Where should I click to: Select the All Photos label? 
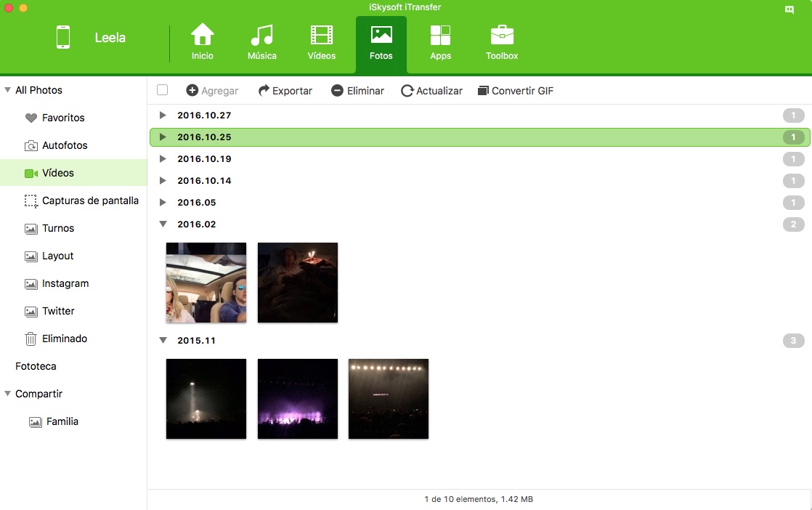click(x=38, y=90)
